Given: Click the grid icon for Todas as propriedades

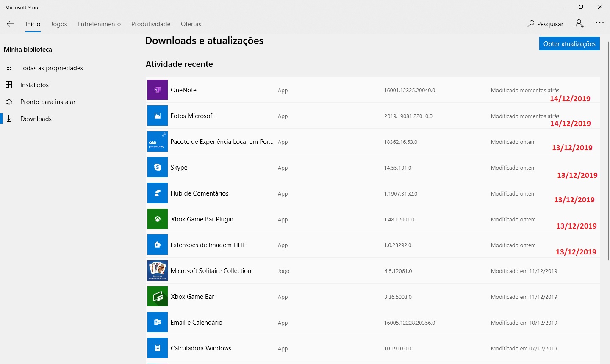Looking at the screenshot, I should (9, 68).
